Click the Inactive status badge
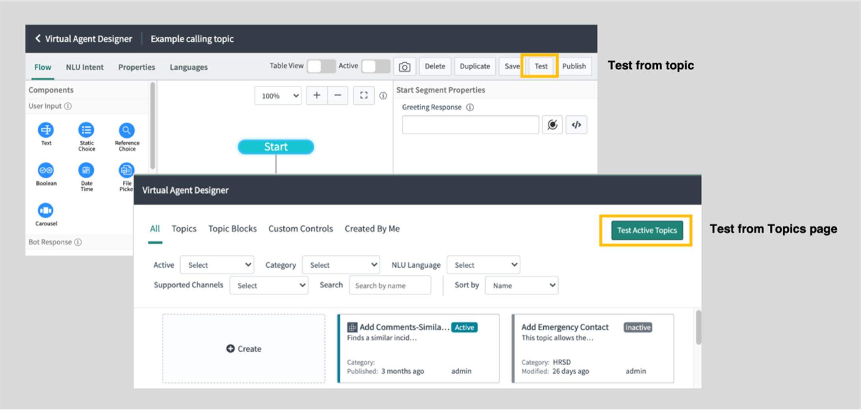 tap(638, 327)
